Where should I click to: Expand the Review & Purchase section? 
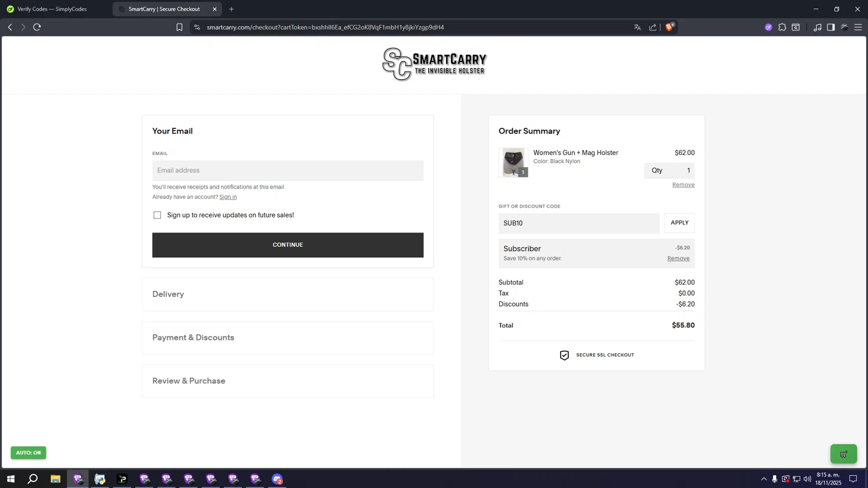(288, 381)
